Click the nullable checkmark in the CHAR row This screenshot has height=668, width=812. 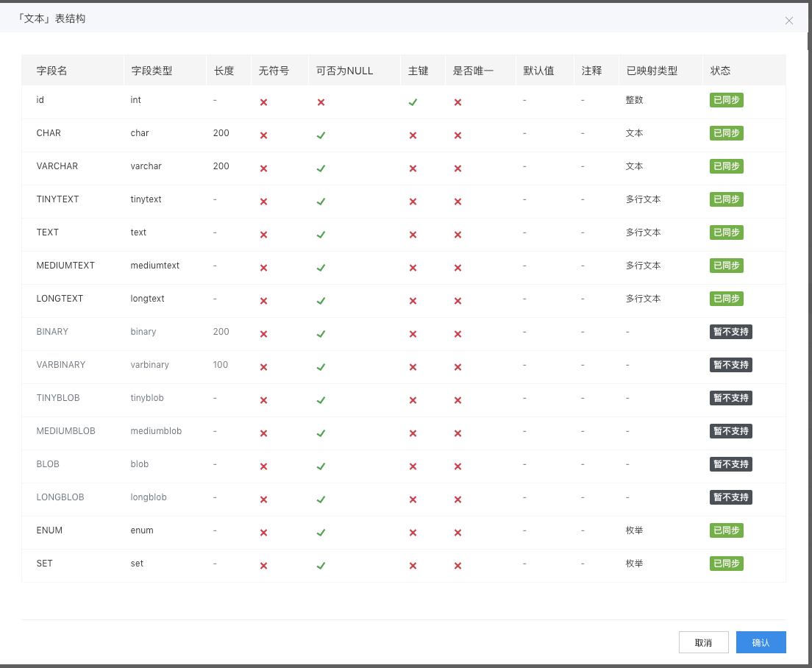click(321, 135)
